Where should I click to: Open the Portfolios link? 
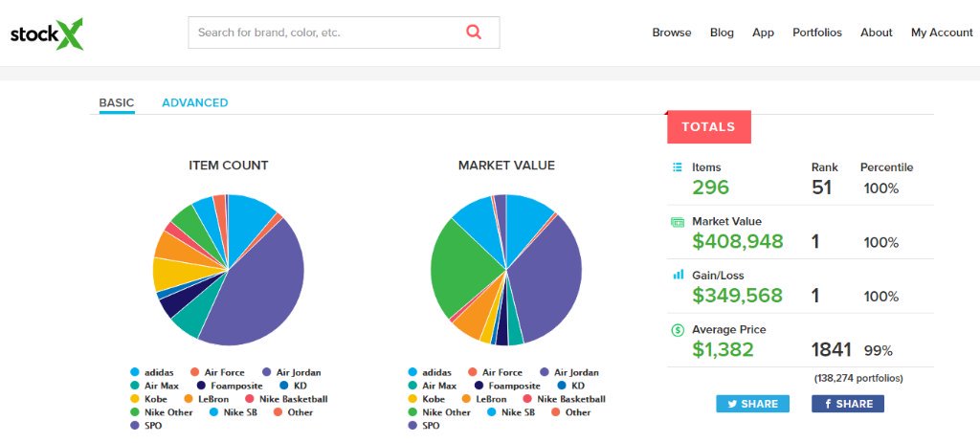click(816, 33)
